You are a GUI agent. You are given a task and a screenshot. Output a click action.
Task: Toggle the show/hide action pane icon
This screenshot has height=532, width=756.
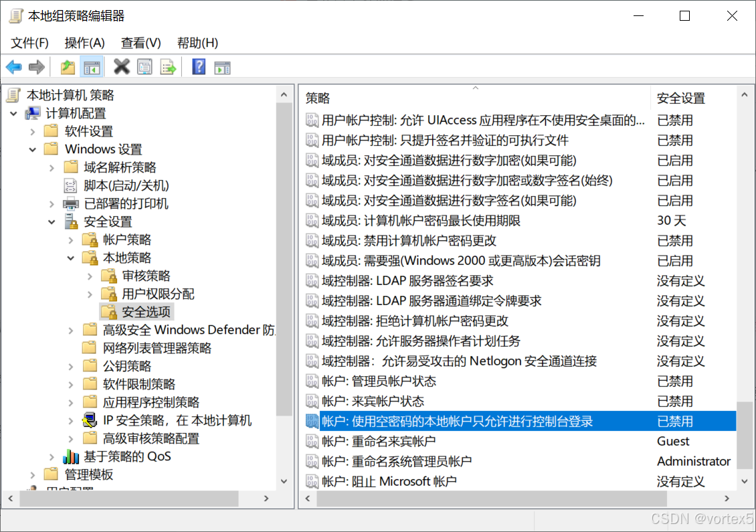click(222, 67)
